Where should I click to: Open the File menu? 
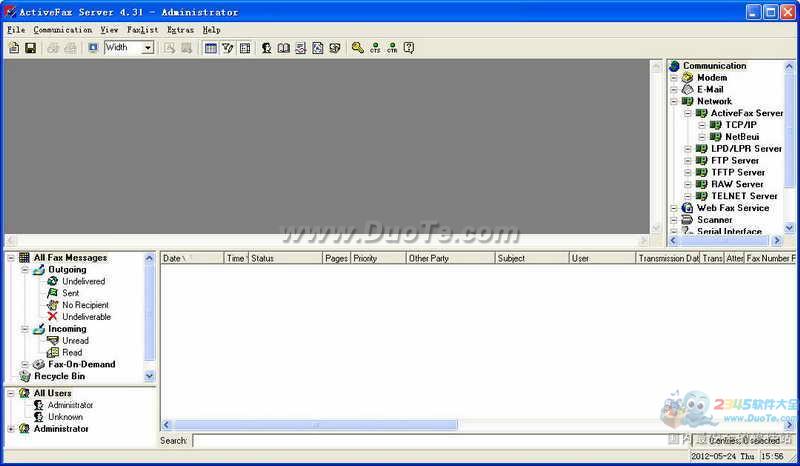(x=16, y=30)
